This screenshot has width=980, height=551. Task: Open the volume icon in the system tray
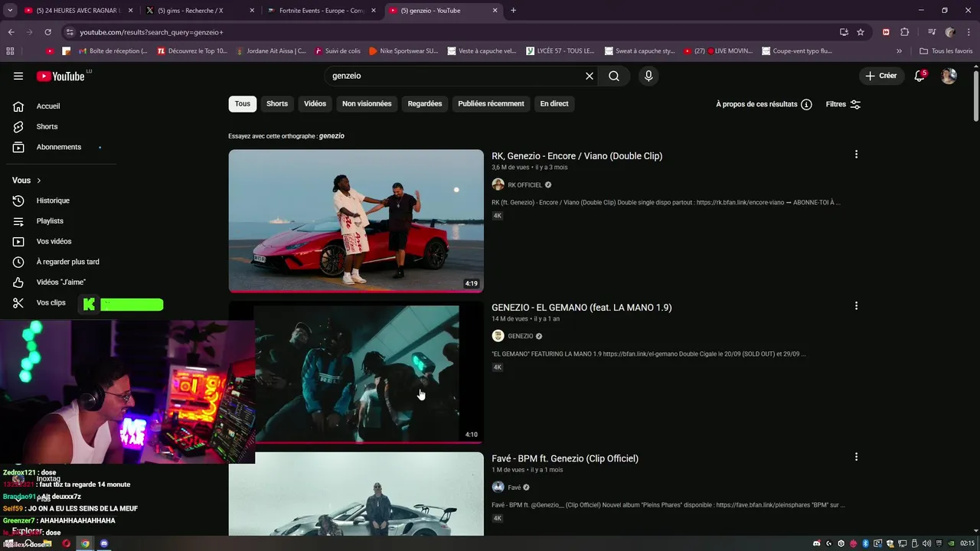tap(927, 543)
